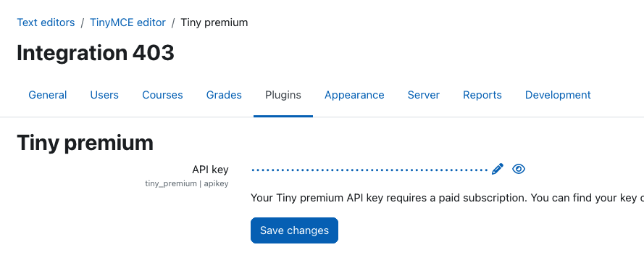
Task: Reveal the API key with eye icon
Action: [x=519, y=169]
